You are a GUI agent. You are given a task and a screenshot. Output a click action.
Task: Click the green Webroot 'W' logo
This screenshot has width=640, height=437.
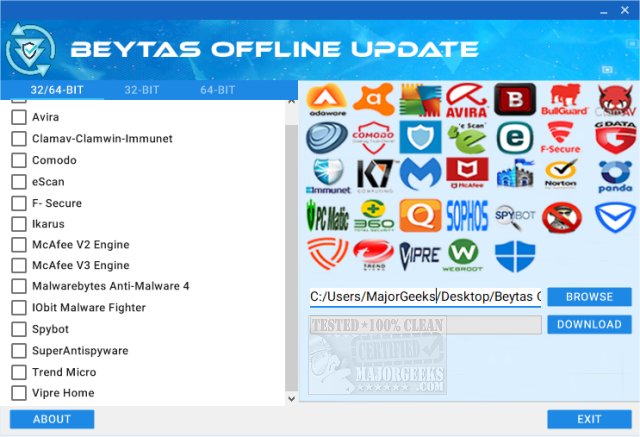click(463, 255)
